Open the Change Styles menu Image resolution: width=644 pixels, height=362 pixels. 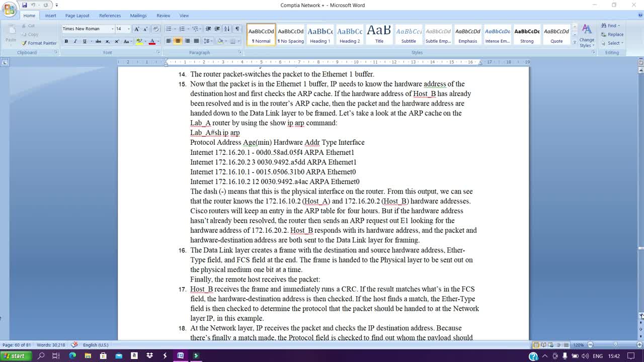[x=587, y=36]
